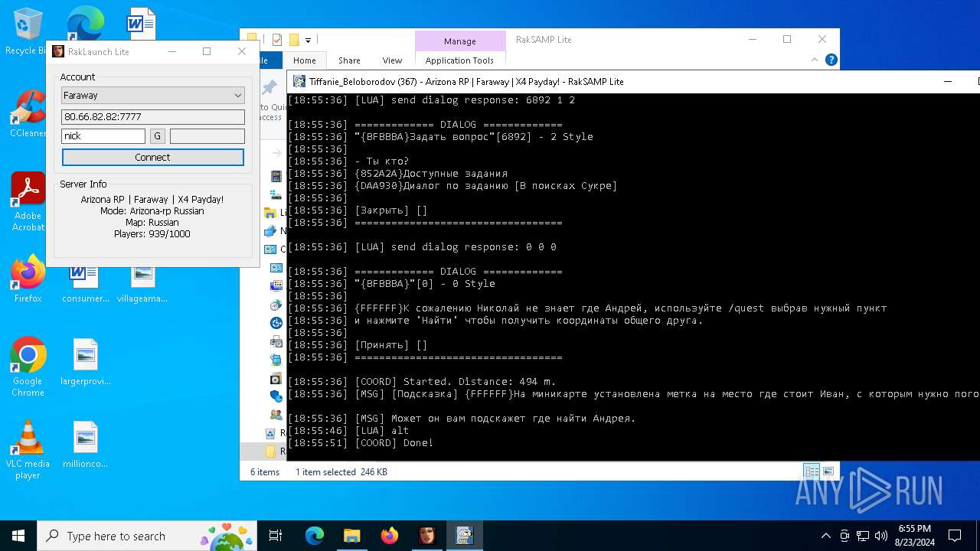
Task: Click the nick input field
Action: (x=103, y=136)
